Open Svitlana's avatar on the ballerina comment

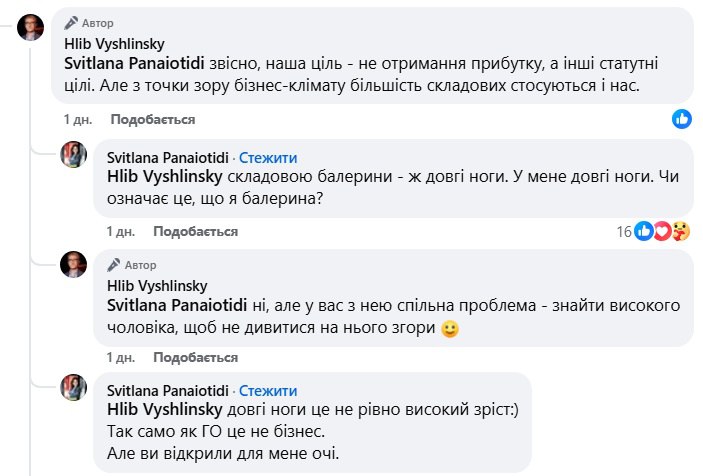coord(75,154)
